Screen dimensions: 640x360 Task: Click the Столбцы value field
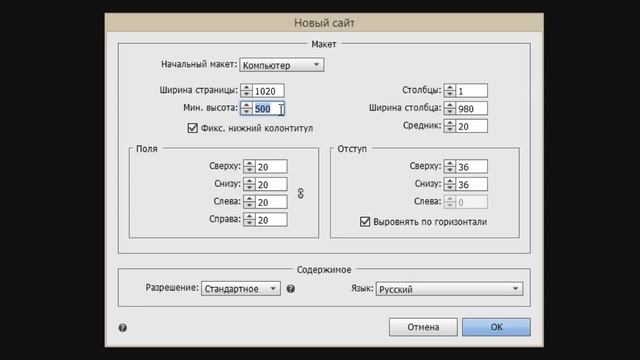click(471, 91)
